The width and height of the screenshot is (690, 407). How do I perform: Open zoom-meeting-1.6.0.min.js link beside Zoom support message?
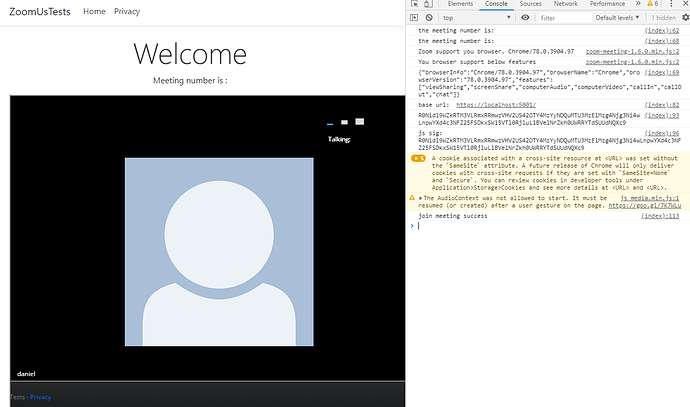tap(632, 51)
